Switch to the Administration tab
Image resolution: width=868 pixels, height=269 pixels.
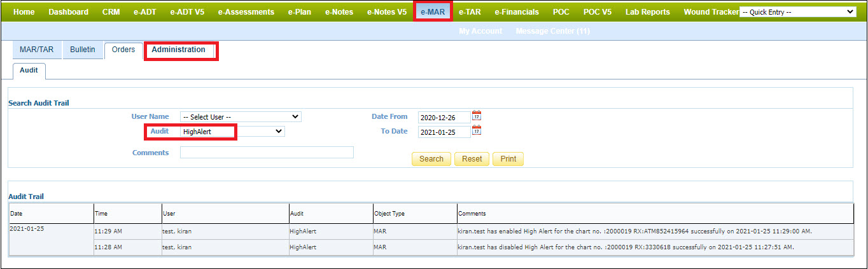pyautogui.click(x=179, y=50)
